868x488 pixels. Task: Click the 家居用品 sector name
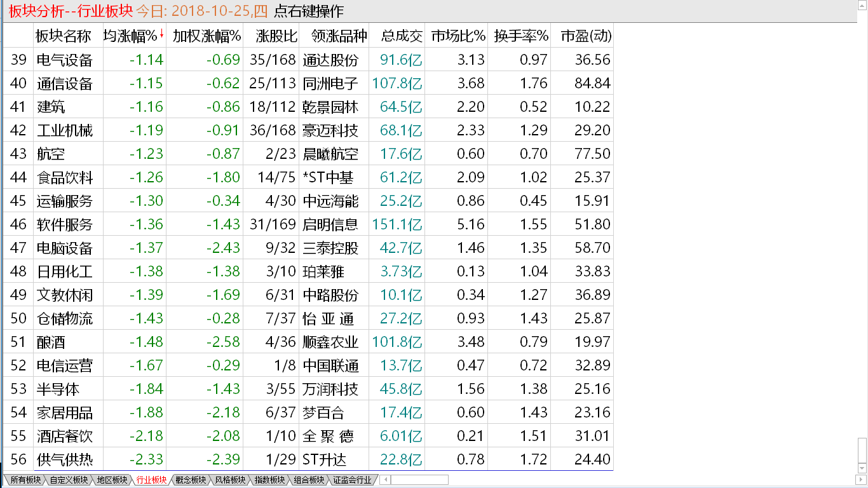click(65, 412)
